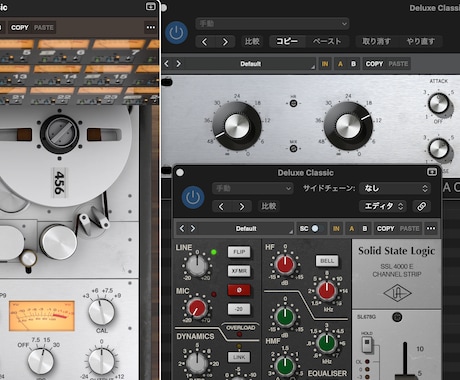Open サイドチェーン なし dropdown
The image size is (460, 380).
(x=395, y=188)
